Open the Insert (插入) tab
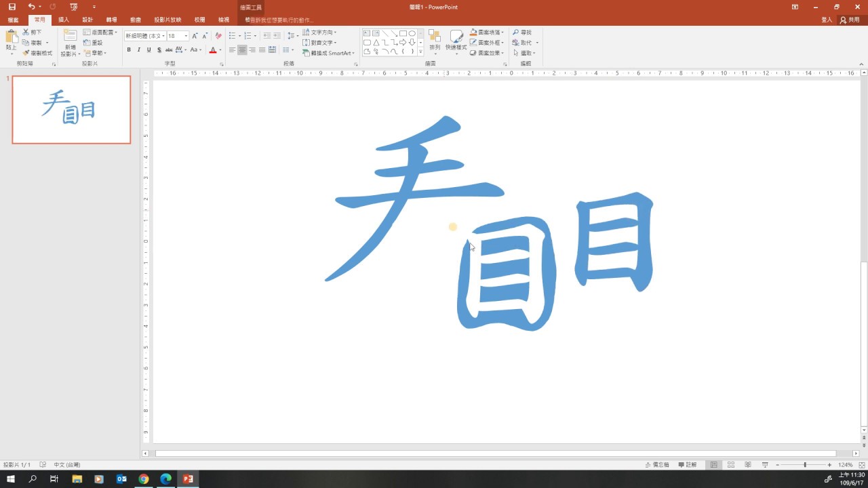This screenshot has width=868, height=488. pyautogui.click(x=64, y=20)
